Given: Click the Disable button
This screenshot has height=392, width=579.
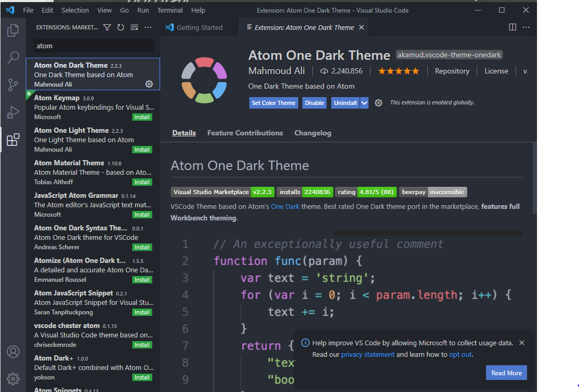Looking at the screenshot, I should tap(314, 103).
